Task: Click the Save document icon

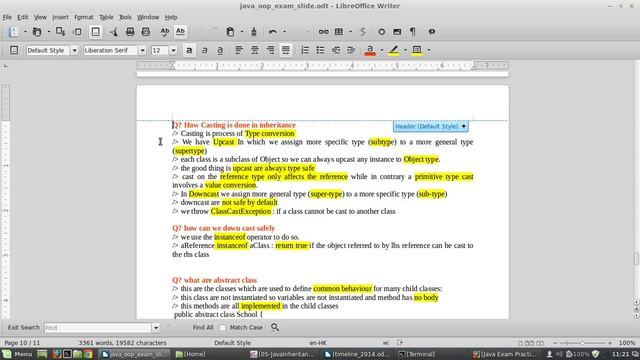Action: tap(60, 32)
